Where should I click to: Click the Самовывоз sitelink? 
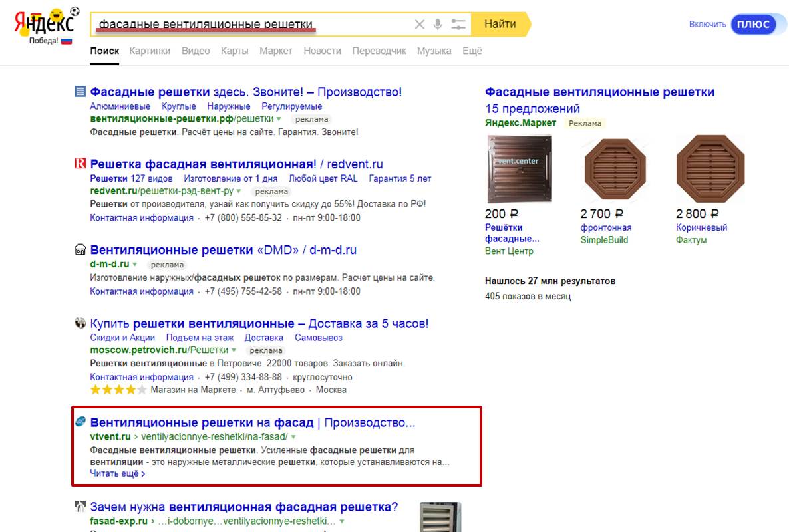(319, 338)
